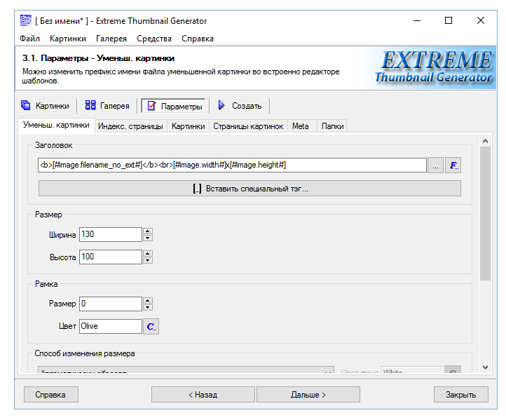Click the ellipsis browse button beside the caption field
Screen dimensions: 506x420
click(x=435, y=165)
